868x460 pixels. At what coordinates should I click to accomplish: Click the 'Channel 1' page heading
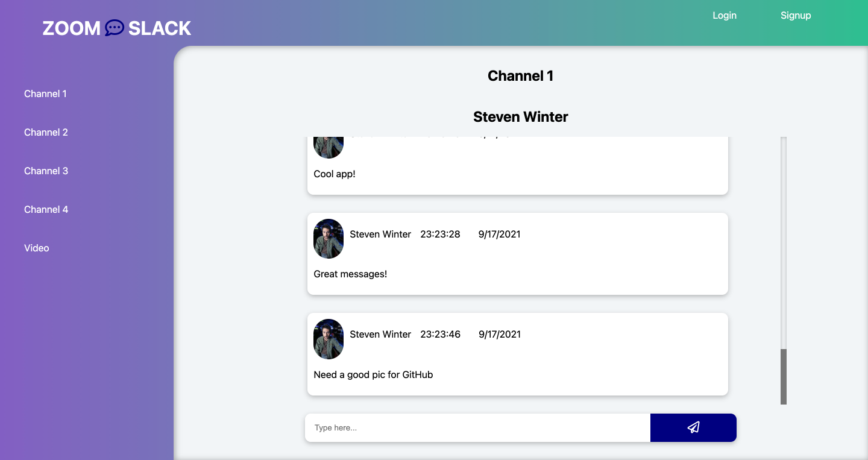point(521,75)
